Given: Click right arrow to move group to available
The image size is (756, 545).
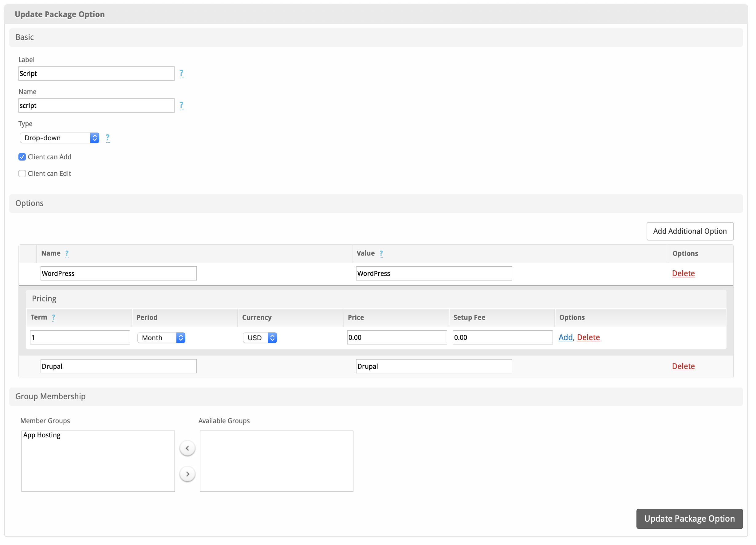Looking at the screenshot, I should [x=187, y=474].
